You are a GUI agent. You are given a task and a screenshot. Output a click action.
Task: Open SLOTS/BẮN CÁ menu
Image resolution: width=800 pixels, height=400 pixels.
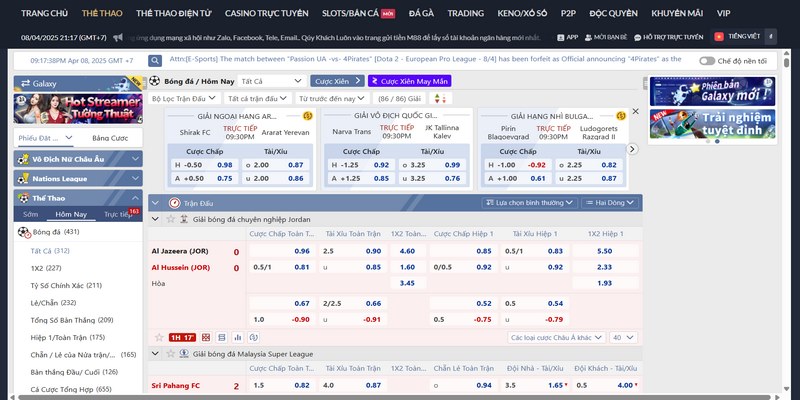pyautogui.click(x=358, y=13)
